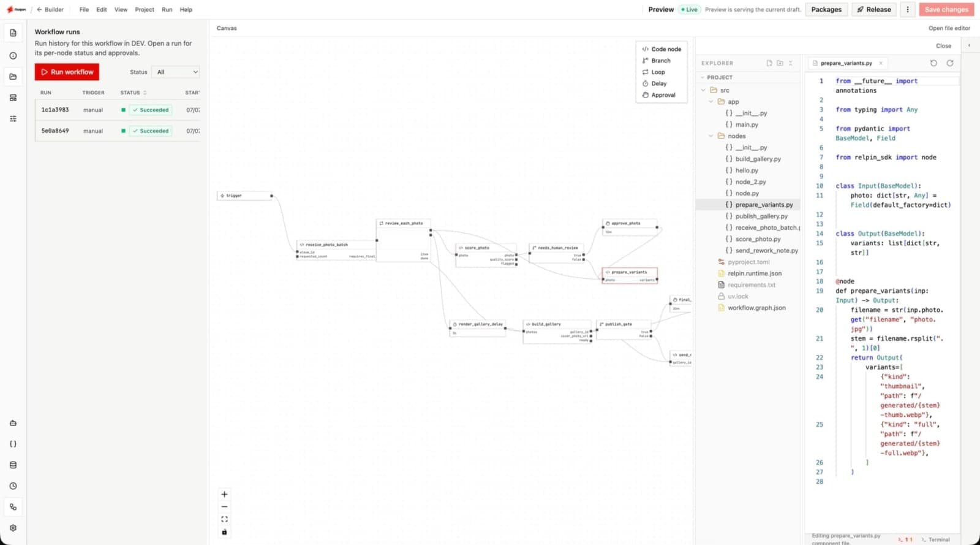Image resolution: width=980 pixels, height=545 pixels.
Task: Collapse the nodes folder
Action: [711, 136]
